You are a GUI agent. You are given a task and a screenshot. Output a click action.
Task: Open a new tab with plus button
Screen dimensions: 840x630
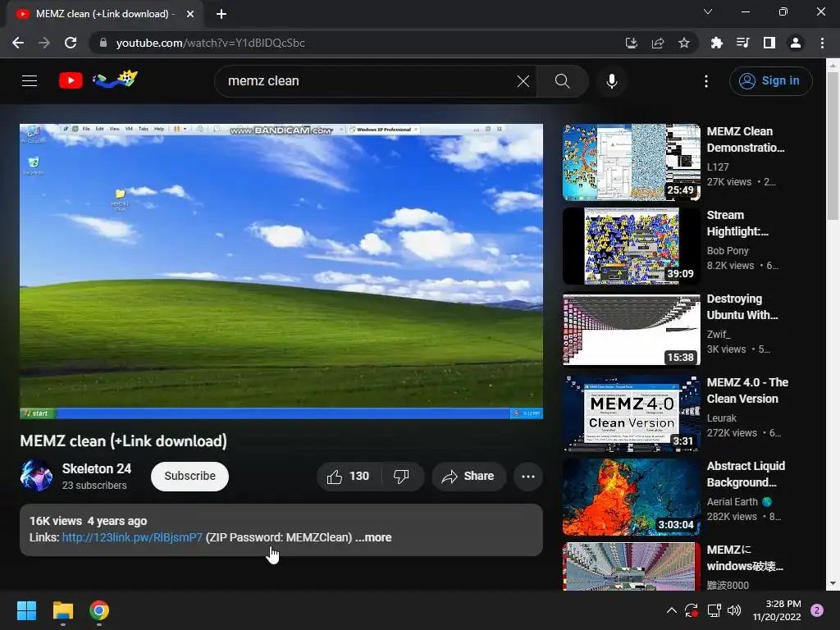[221, 14]
